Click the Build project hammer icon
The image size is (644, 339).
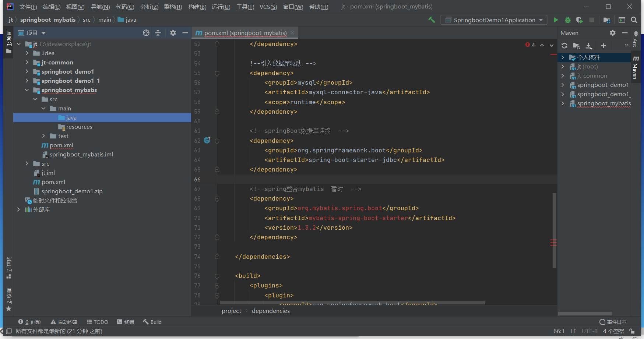point(432,20)
